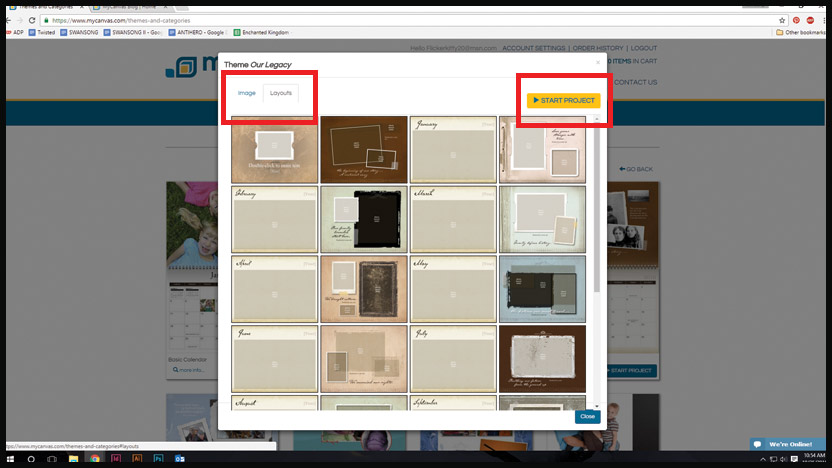This screenshot has height=468, width=832.
Task: Click the browser forward arrow
Action: coord(20,20)
